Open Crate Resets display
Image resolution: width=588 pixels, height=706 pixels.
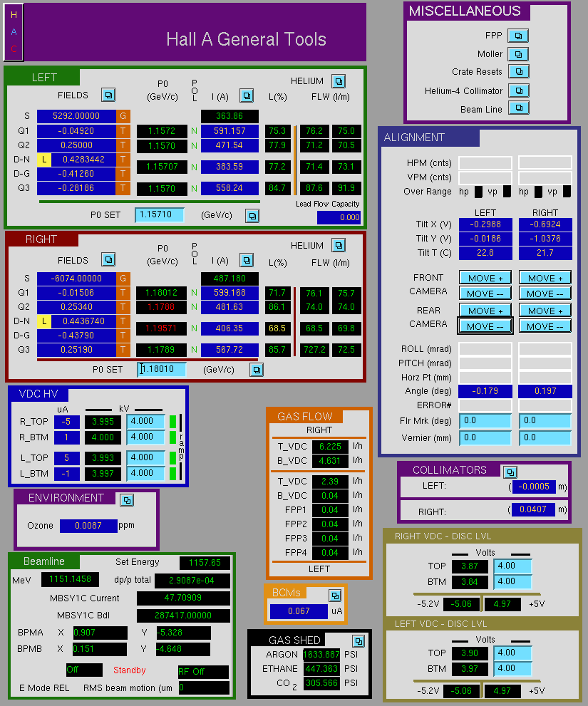coord(519,71)
